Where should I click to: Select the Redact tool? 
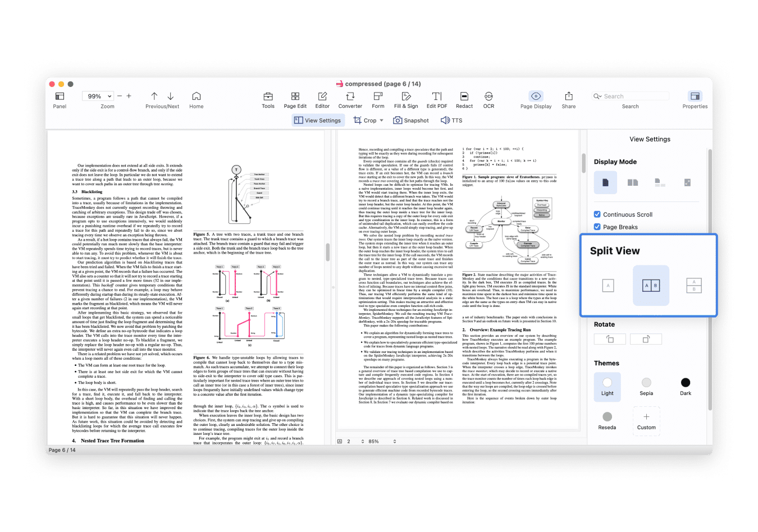point(464,97)
